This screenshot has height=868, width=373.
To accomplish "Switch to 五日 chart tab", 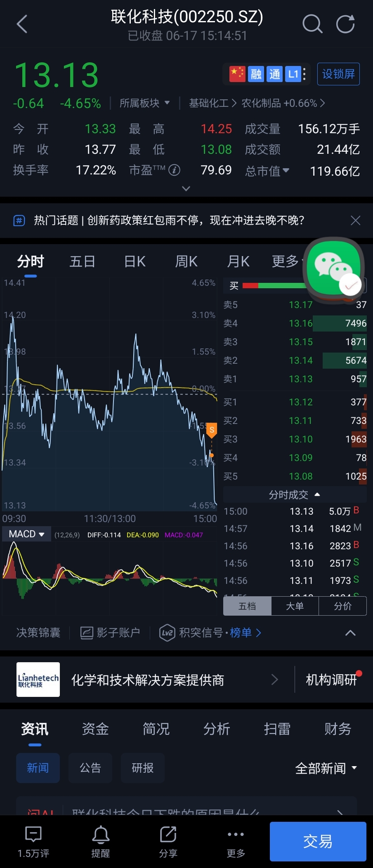I will click(82, 261).
